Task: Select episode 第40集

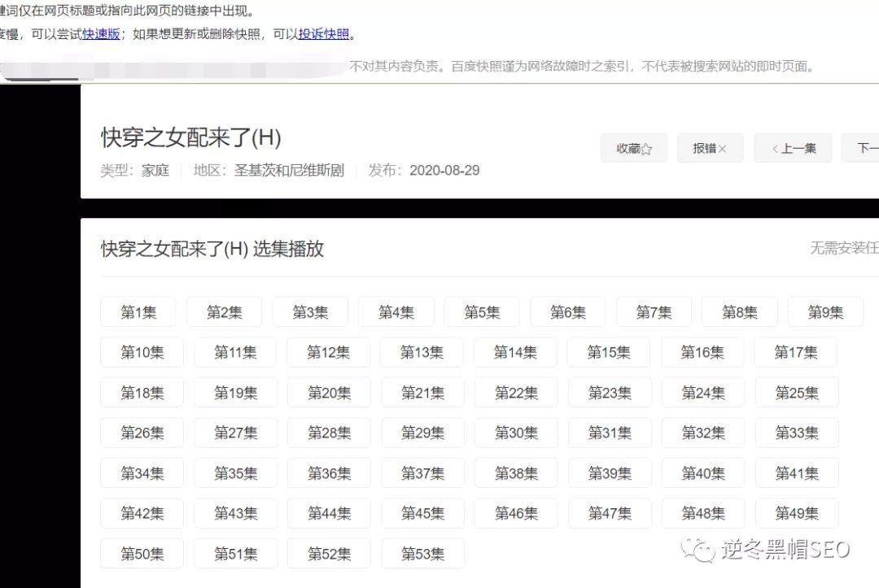Action: point(702,473)
